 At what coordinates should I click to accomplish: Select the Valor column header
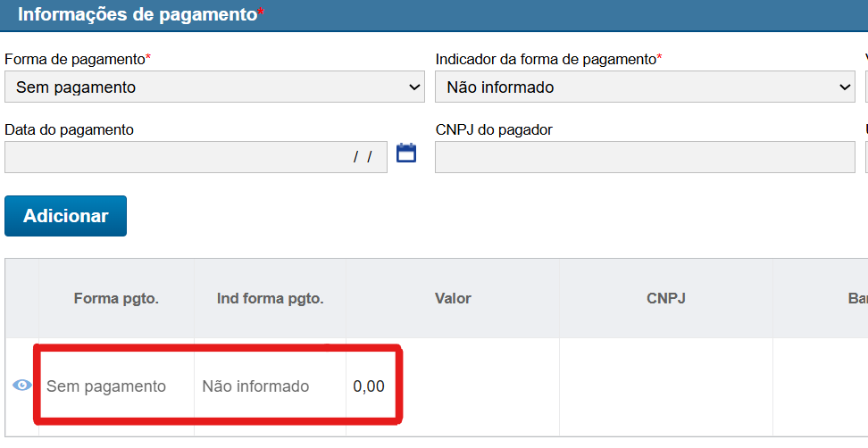pos(453,298)
